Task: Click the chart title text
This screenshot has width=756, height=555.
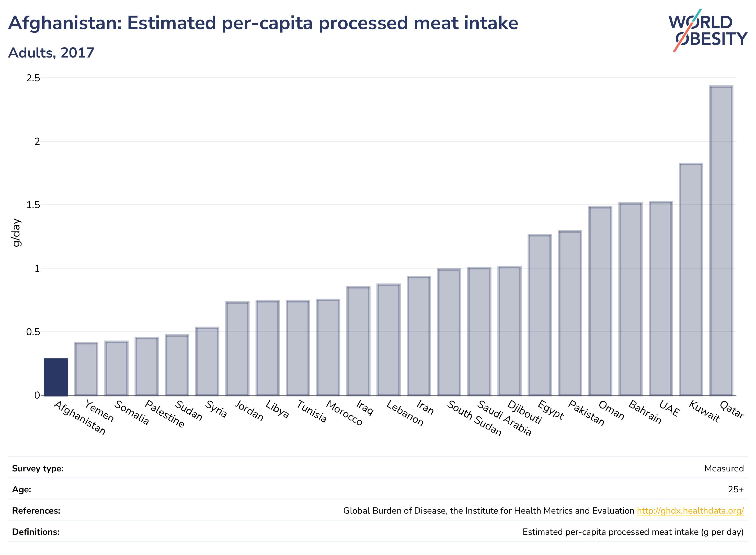Action: point(263,23)
